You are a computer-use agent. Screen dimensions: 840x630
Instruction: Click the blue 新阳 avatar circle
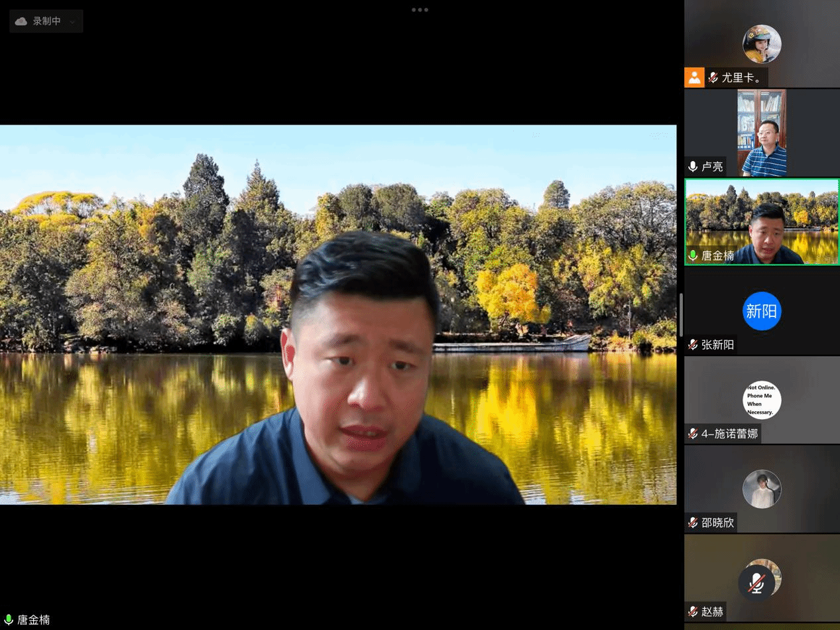click(x=762, y=311)
